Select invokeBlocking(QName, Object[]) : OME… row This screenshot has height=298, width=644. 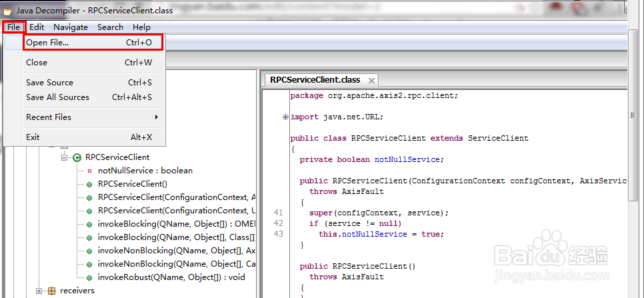pos(177,225)
